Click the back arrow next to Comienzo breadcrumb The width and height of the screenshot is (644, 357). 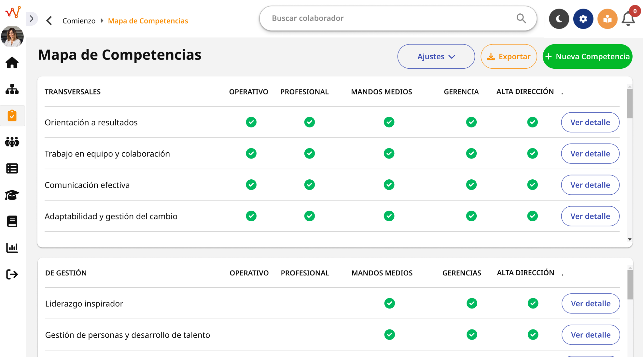tap(49, 21)
